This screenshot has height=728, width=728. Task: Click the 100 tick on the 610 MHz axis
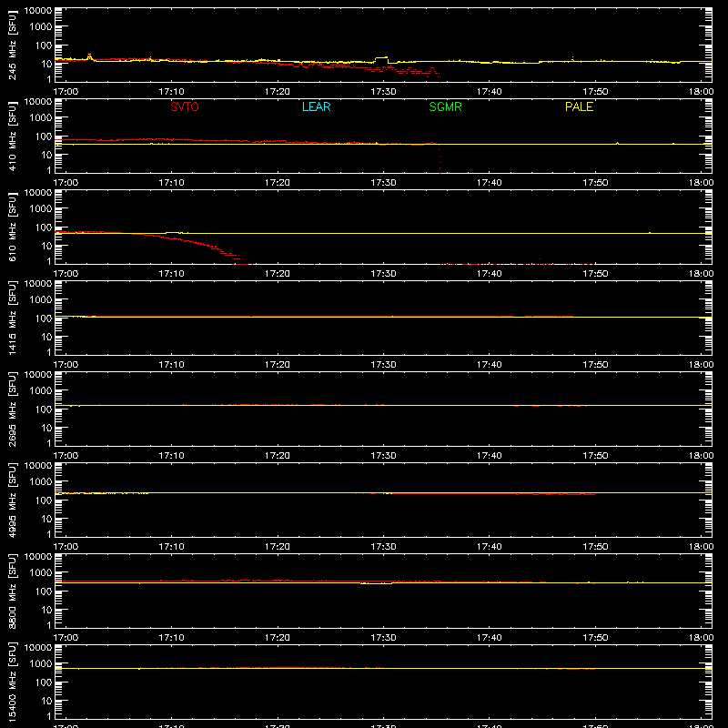pyautogui.click(x=44, y=227)
